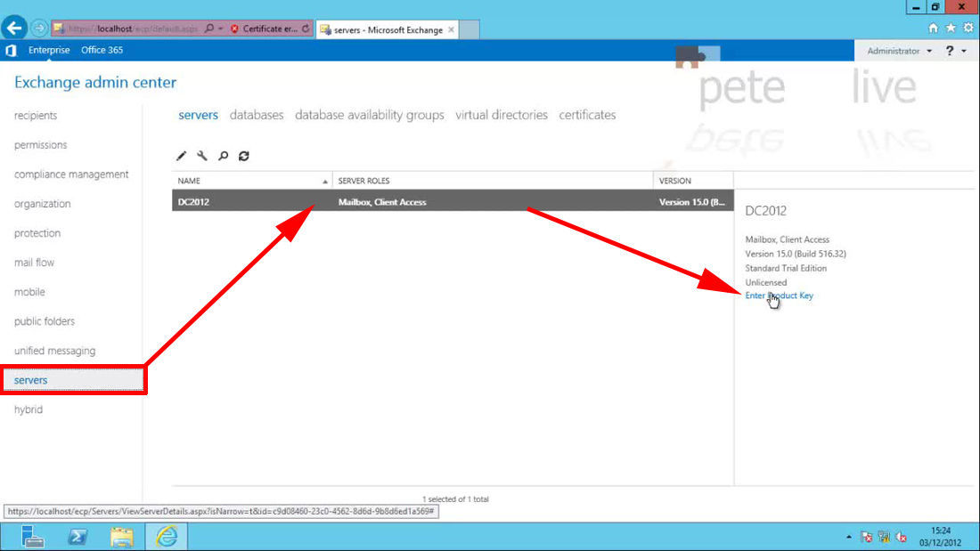Open recipients in the left navigation

(x=36, y=116)
